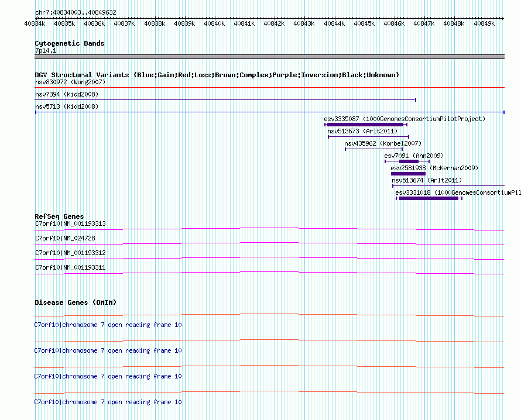Open nsv435962 (Korbel2007) label
The height and width of the screenshot is (420, 521).
click(383, 143)
